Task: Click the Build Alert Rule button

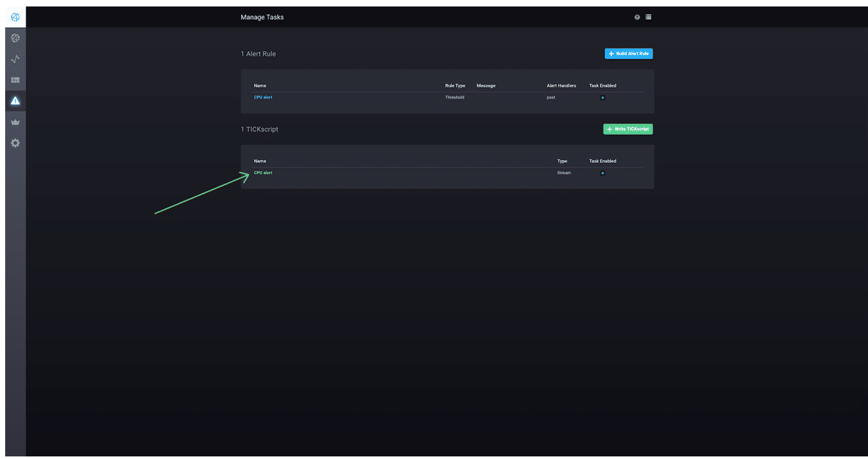Action: [x=629, y=54]
